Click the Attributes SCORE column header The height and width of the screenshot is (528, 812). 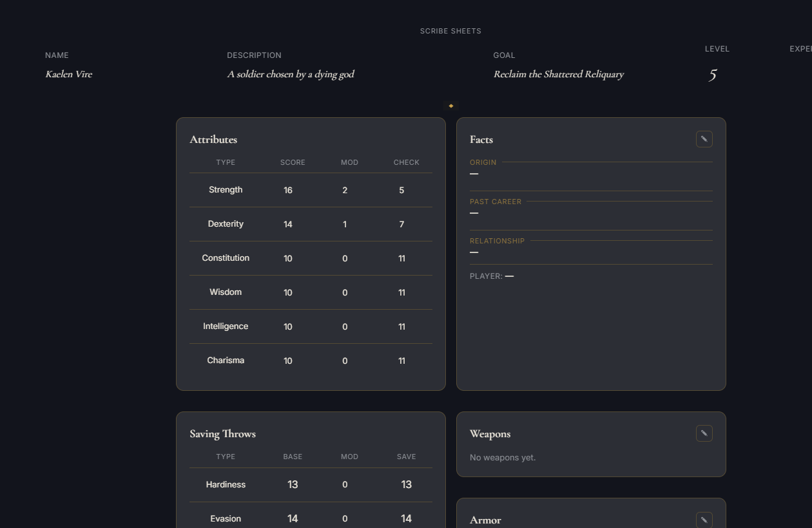pyautogui.click(x=293, y=162)
